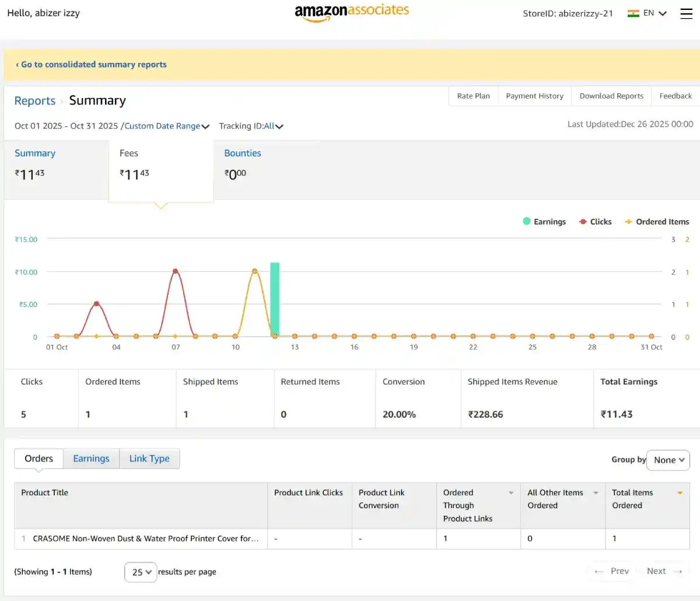Click the India flag language icon
The height and width of the screenshot is (601, 700).
pyautogui.click(x=632, y=12)
